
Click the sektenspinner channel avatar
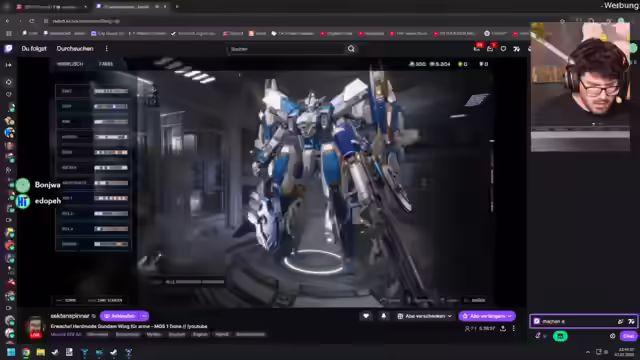(x=35, y=327)
